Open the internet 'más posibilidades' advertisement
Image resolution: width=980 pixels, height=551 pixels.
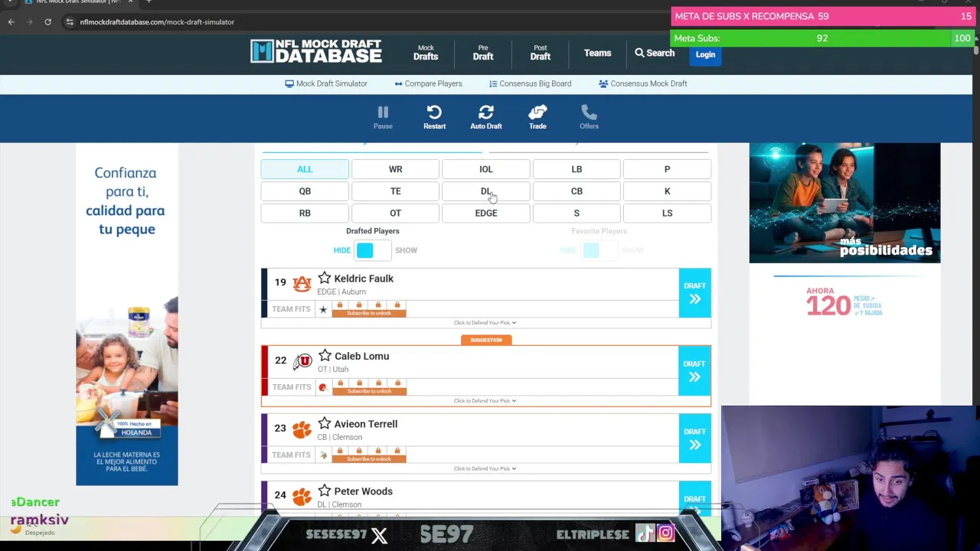click(x=844, y=203)
